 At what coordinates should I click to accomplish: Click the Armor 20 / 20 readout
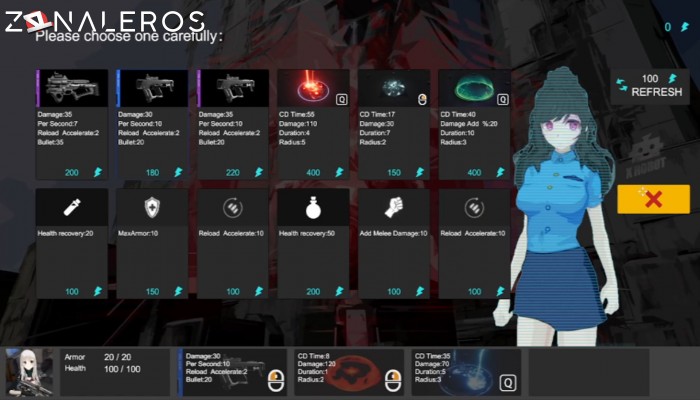coord(98,357)
